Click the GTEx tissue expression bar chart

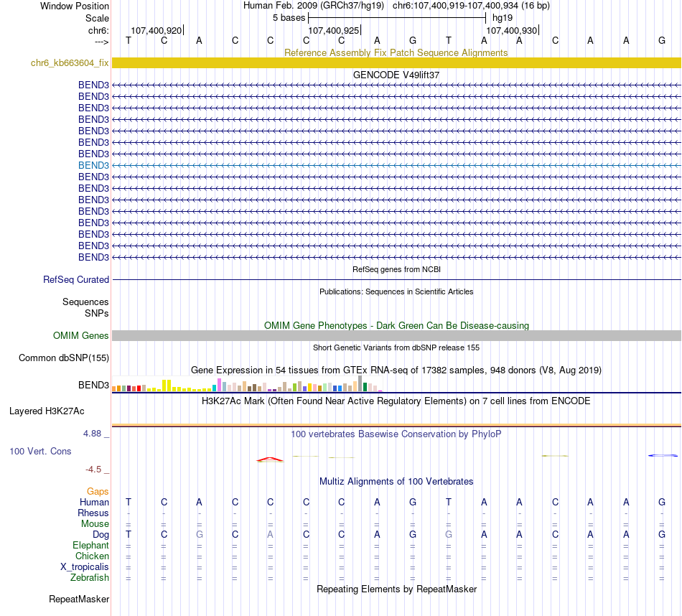(x=247, y=383)
